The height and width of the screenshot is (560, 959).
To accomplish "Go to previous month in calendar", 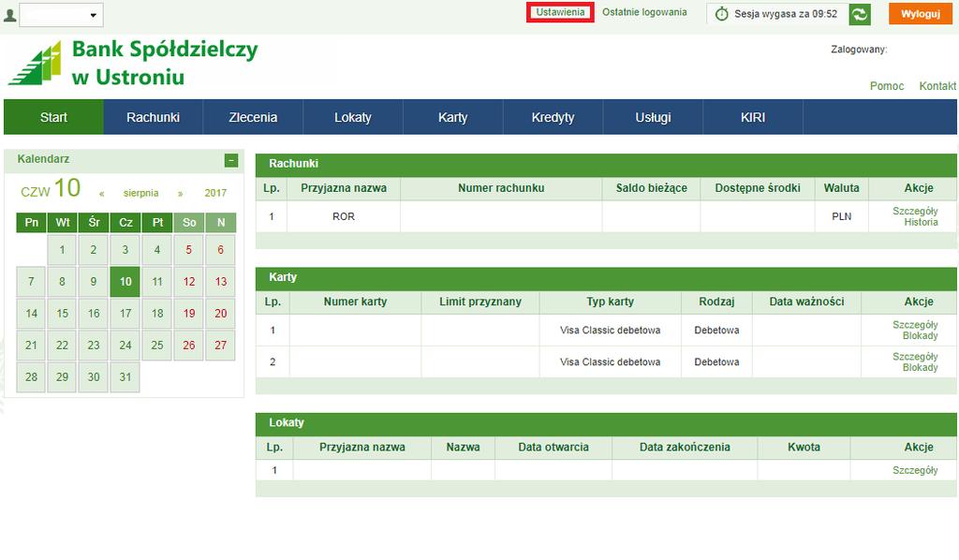I will (102, 193).
